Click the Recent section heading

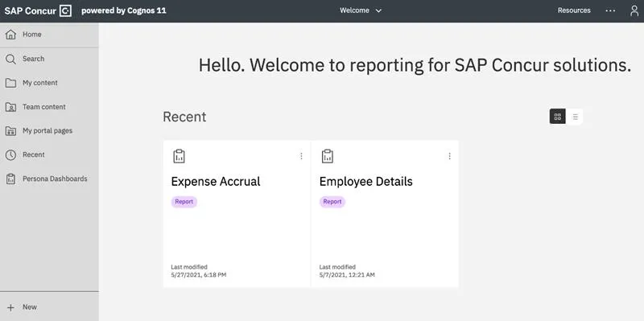tap(184, 117)
